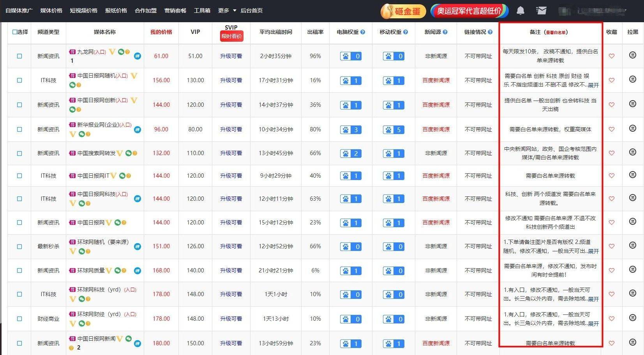
Task: Blacklist 中国日报网创新 with the 拉黑 icon
Action: click(x=633, y=104)
